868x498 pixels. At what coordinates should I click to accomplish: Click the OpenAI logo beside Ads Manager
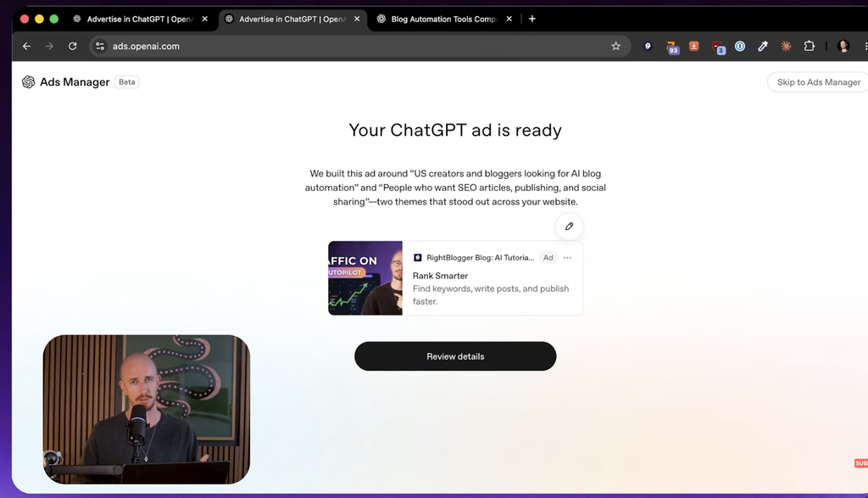tap(28, 82)
